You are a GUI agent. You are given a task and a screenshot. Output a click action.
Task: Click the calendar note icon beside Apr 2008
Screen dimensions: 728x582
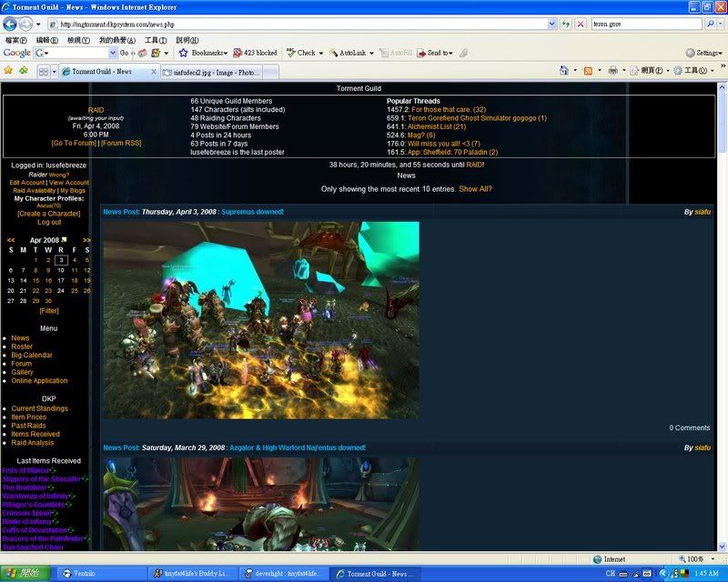click(x=64, y=240)
